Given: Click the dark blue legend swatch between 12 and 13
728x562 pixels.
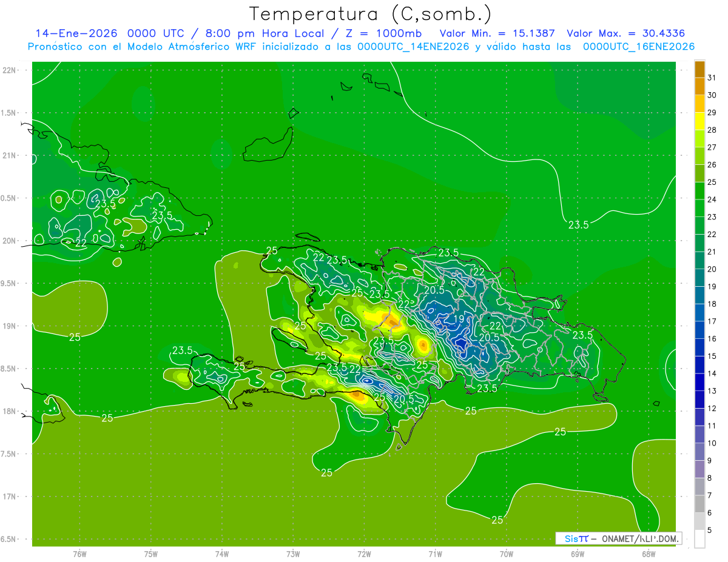Looking at the screenshot, I should (x=699, y=400).
